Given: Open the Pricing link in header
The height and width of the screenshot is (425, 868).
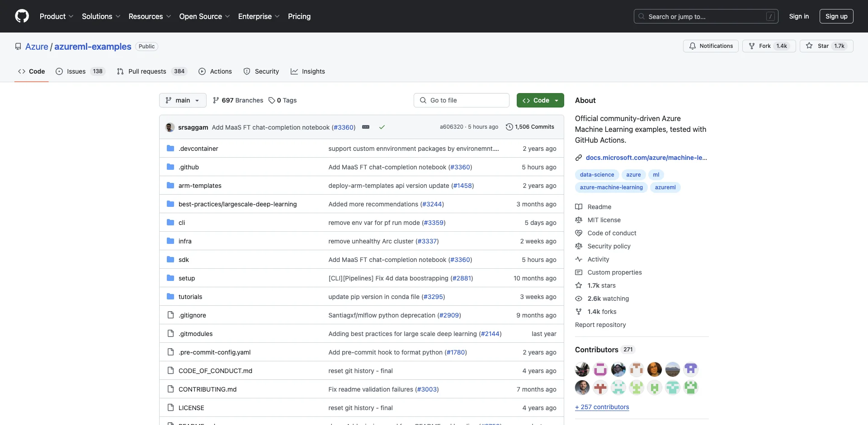Looking at the screenshot, I should click(299, 16).
